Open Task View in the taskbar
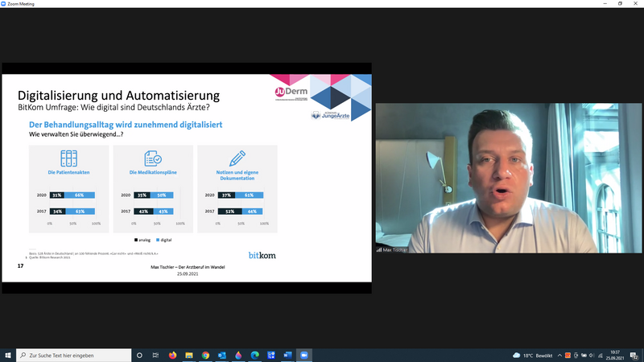This screenshot has width=644, height=362. pyautogui.click(x=155, y=355)
